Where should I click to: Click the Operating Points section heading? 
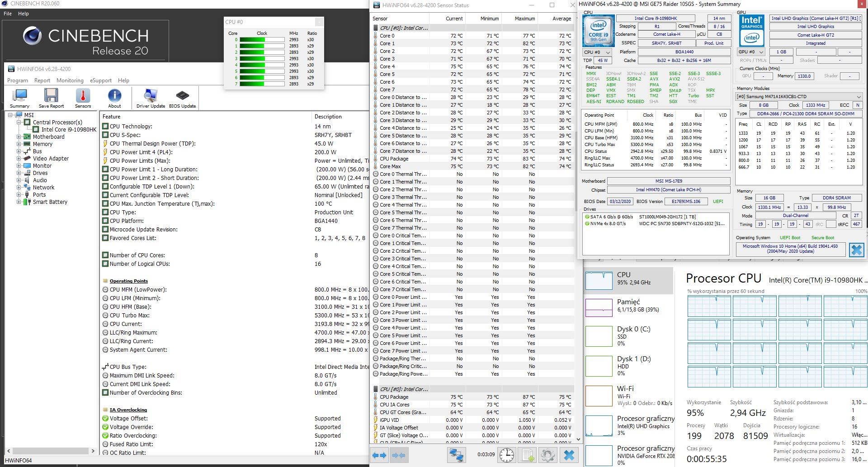click(x=129, y=281)
